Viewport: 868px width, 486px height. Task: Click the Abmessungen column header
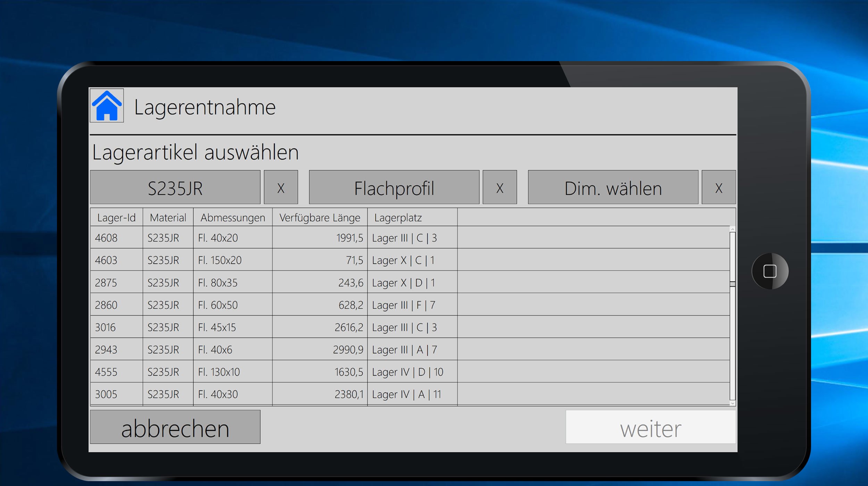click(233, 218)
